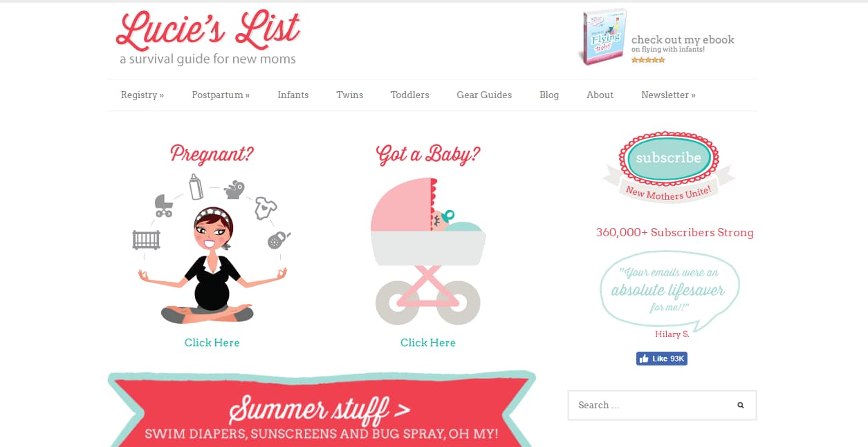
Task: Click the search magnifier icon
Action: [x=741, y=406]
